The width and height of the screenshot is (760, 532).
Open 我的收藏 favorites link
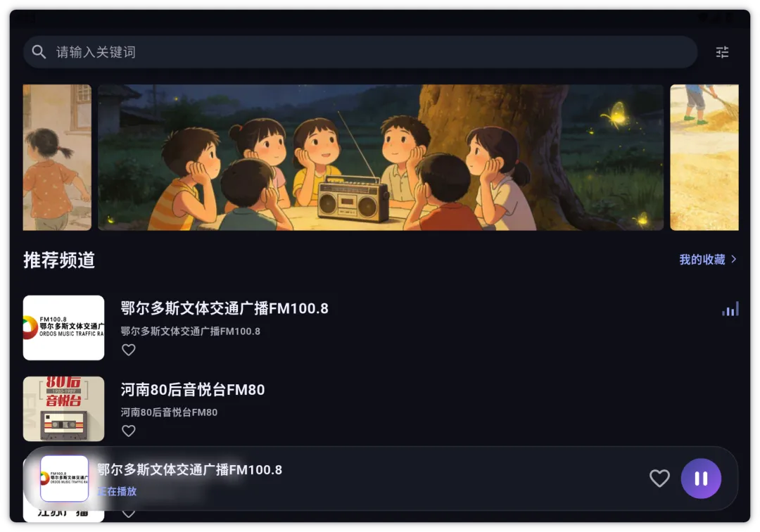[702, 259]
